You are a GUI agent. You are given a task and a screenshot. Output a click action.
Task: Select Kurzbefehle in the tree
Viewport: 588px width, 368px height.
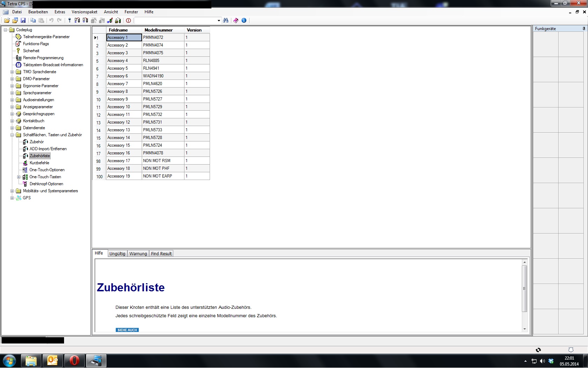(39, 163)
